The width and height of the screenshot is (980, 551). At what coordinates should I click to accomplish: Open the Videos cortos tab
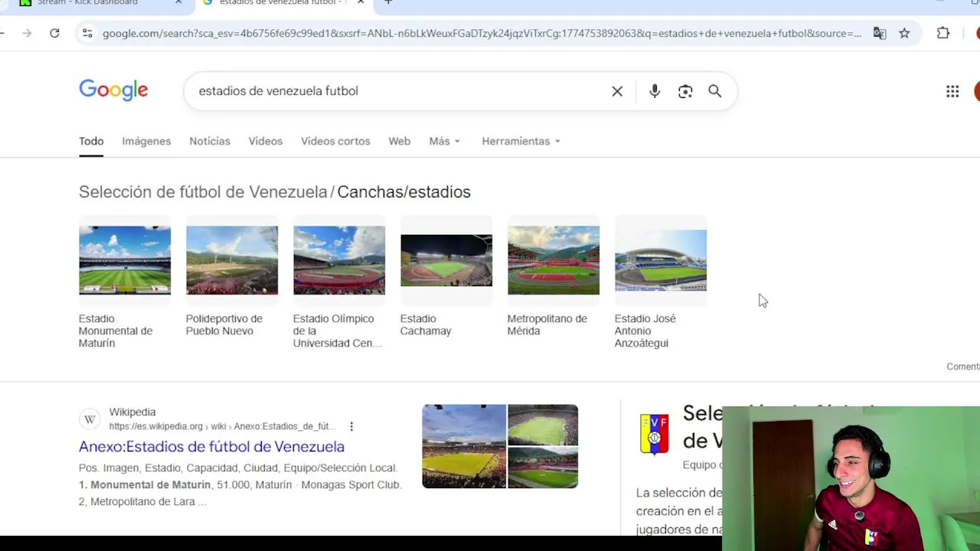[x=335, y=141]
